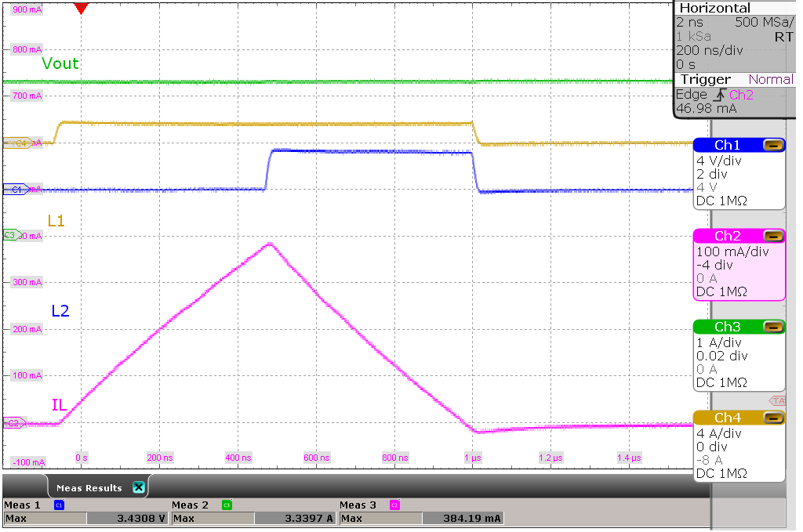
Task: Minimize the Ch1 signal box
Action: (773, 145)
